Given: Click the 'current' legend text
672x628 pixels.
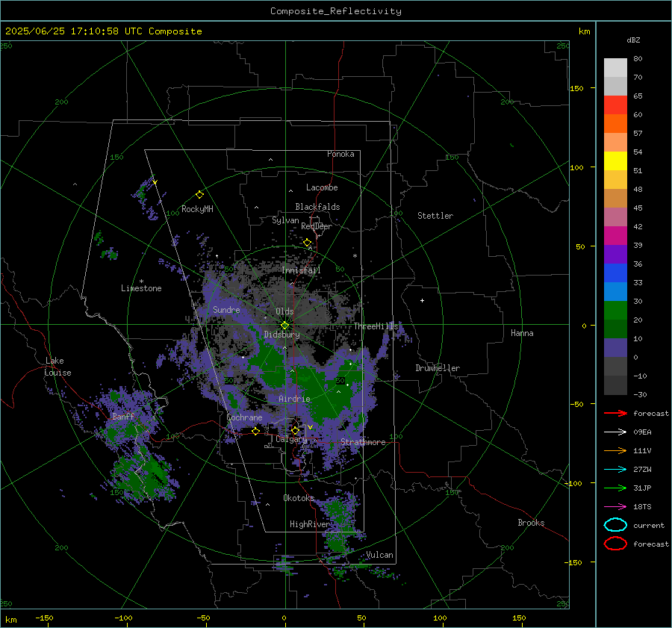Looking at the screenshot, I should pos(648,525).
